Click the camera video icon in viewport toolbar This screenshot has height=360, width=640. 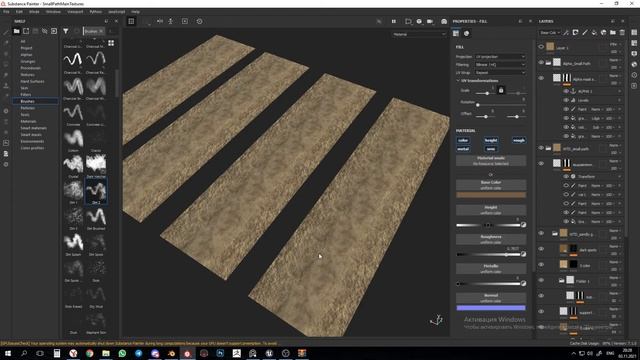click(430, 21)
